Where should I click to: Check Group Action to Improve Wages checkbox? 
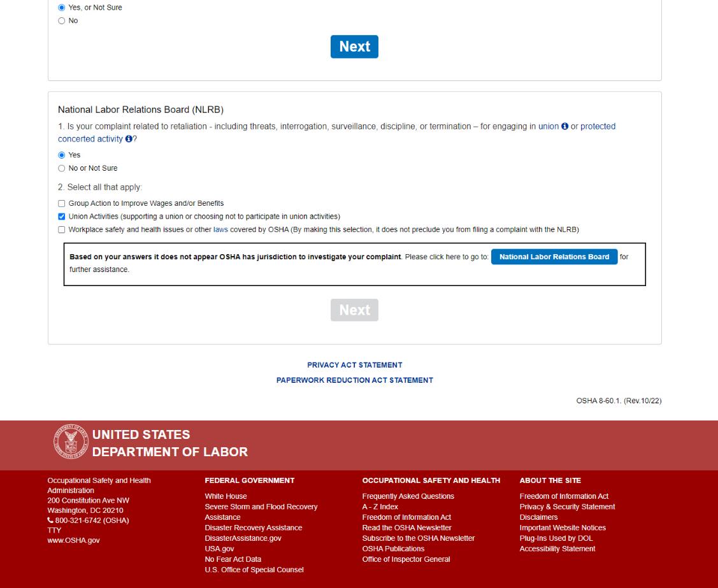(x=61, y=203)
